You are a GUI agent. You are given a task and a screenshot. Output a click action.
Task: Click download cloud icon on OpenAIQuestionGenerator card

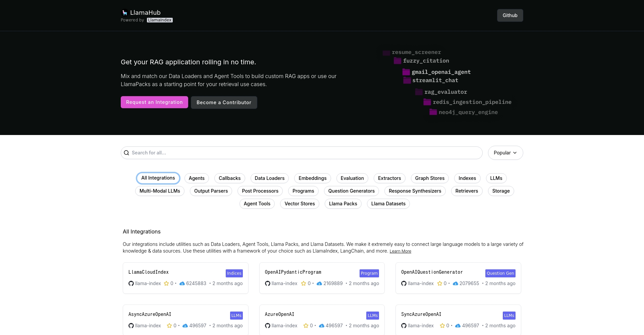[455, 283]
